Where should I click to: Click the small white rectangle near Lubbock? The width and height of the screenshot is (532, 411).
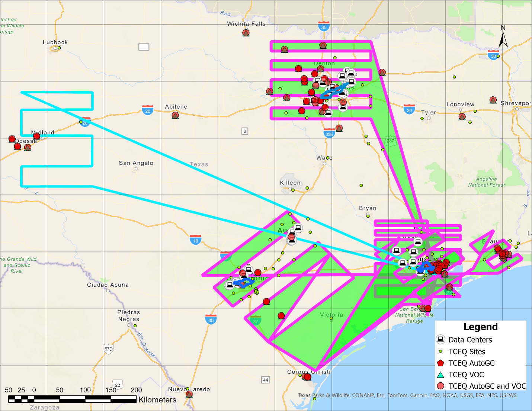pos(144,47)
